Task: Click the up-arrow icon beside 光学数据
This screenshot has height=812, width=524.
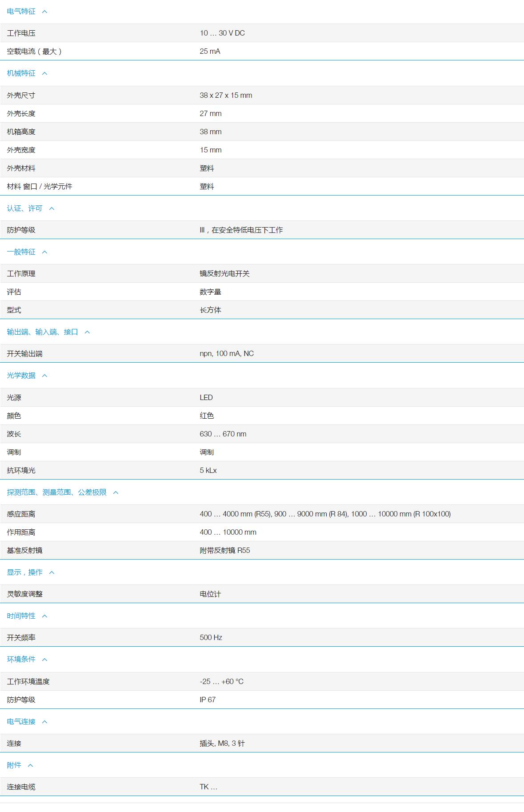Action: pyautogui.click(x=44, y=376)
